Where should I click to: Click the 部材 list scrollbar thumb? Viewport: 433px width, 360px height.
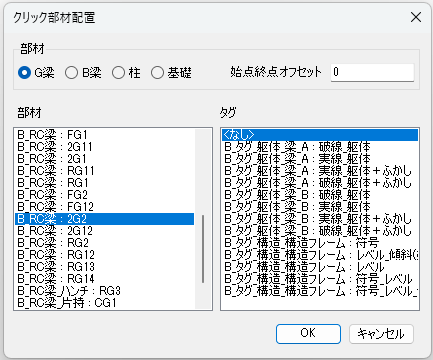(x=203, y=249)
